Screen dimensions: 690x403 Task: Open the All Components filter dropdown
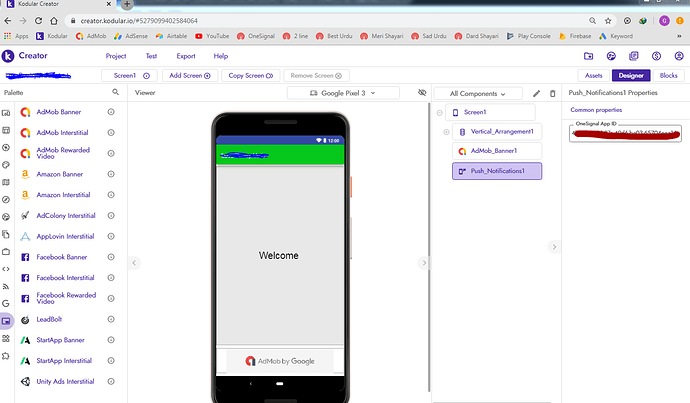tap(479, 93)
